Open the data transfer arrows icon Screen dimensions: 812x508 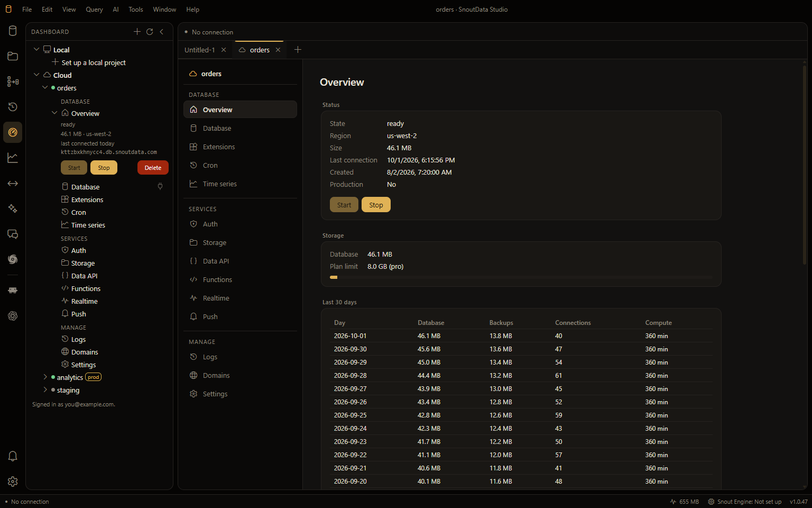click(x=13, y=183)
